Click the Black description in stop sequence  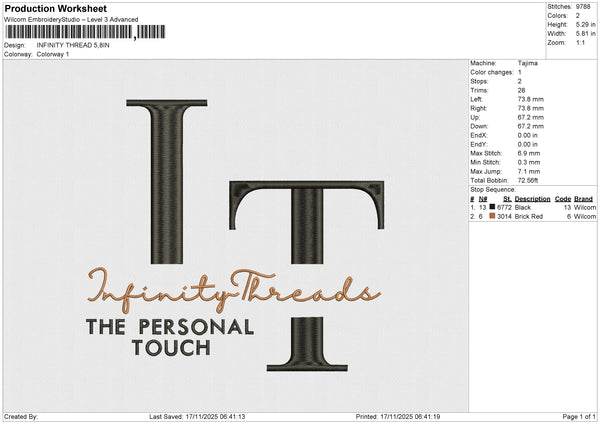[x=523, y=207]
